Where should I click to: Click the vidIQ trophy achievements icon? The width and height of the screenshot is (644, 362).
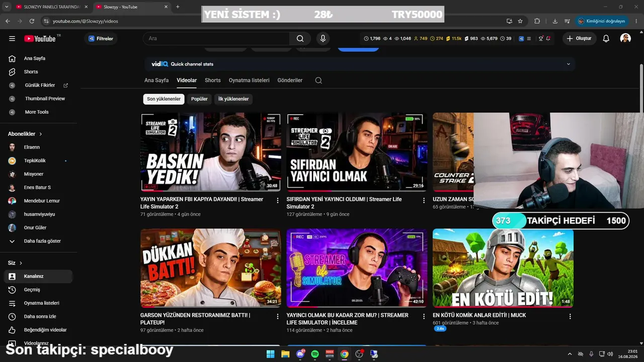pyautogui.click(x=541, y=39)
